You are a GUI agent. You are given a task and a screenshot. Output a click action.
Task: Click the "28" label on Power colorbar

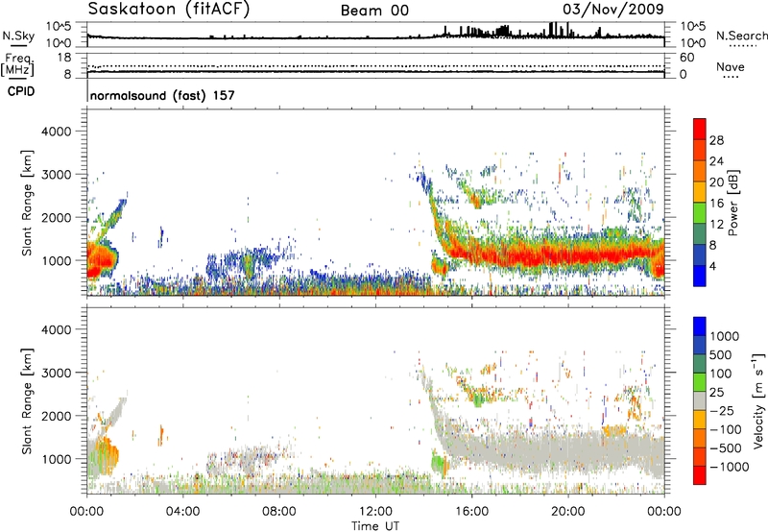716,140
